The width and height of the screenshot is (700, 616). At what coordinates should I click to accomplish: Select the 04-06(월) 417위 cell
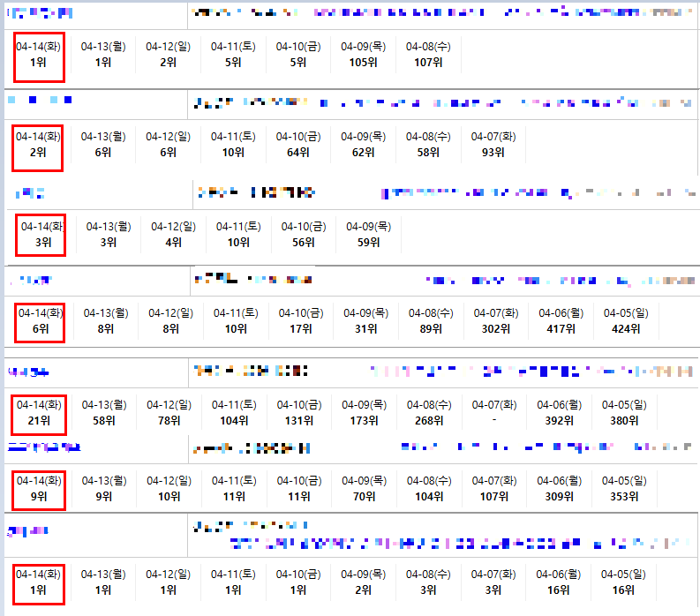(x=561, y=321)
